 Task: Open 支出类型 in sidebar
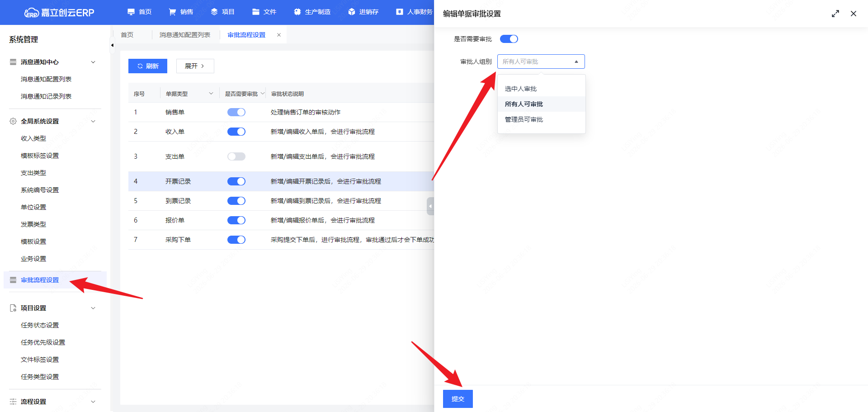pyautogui.click(x=33, y=173)
